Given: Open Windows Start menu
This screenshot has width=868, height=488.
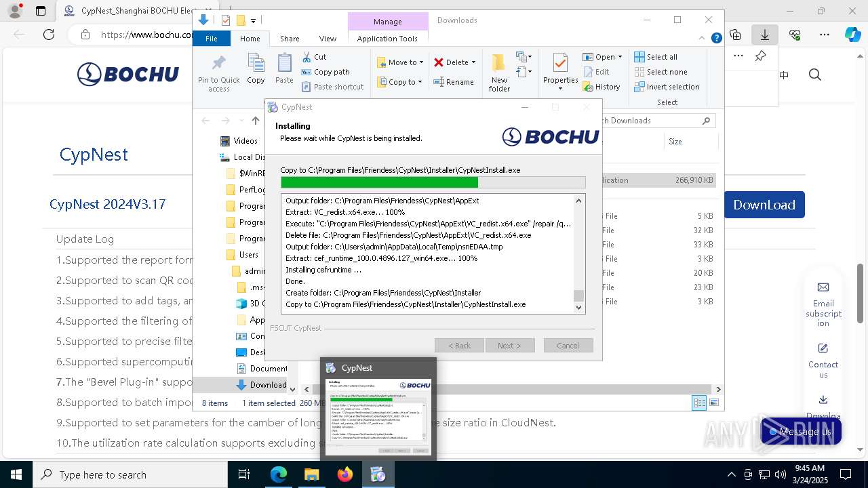Looking at the screenshot, I should click(16, 474).
